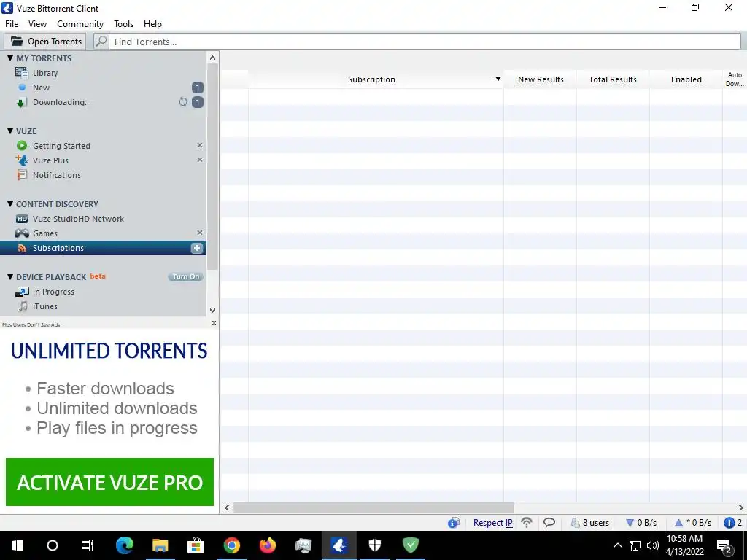Close the advertisement panel
This screenshot has height=560, width=747.
coord(214,323)
